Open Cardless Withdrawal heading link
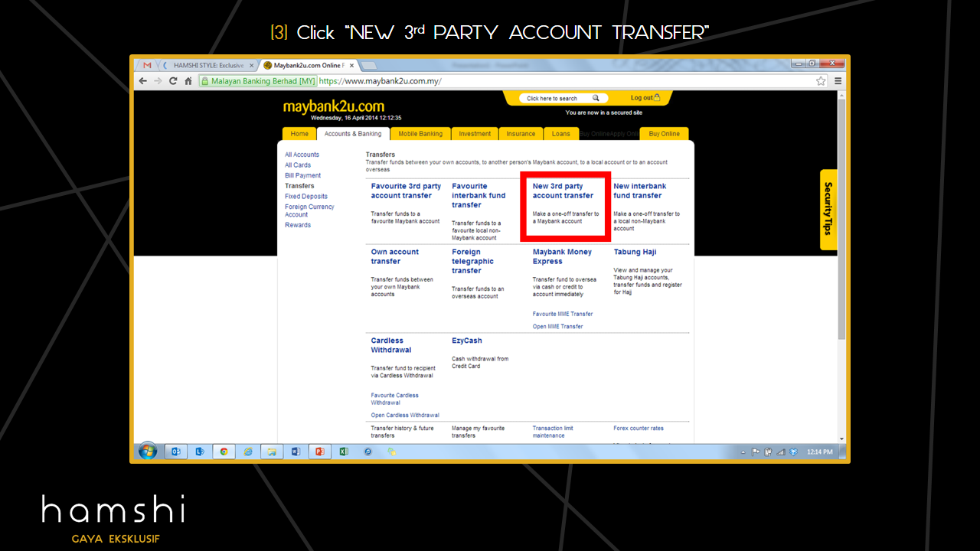The image size is (980, 551). click(391, 345)
